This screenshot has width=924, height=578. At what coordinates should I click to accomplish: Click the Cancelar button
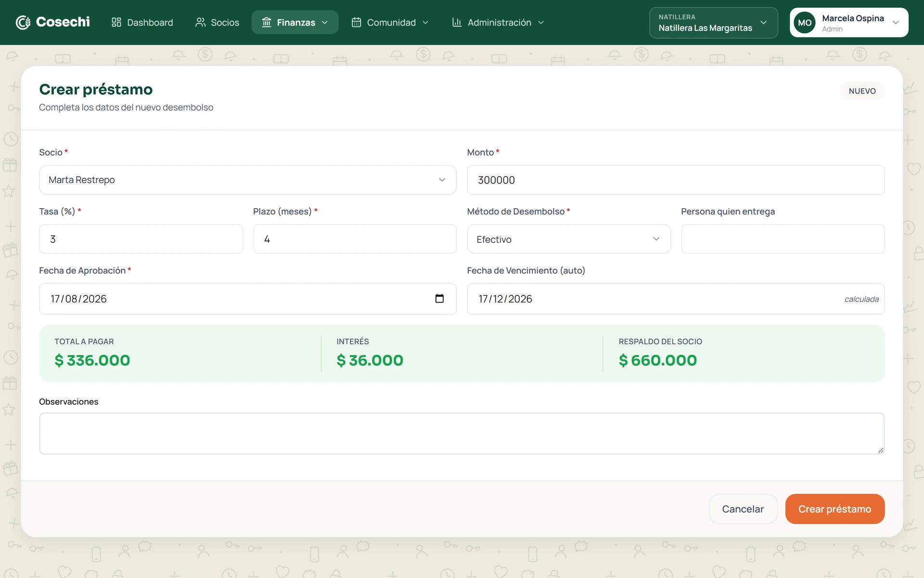[x=743, y=509]
